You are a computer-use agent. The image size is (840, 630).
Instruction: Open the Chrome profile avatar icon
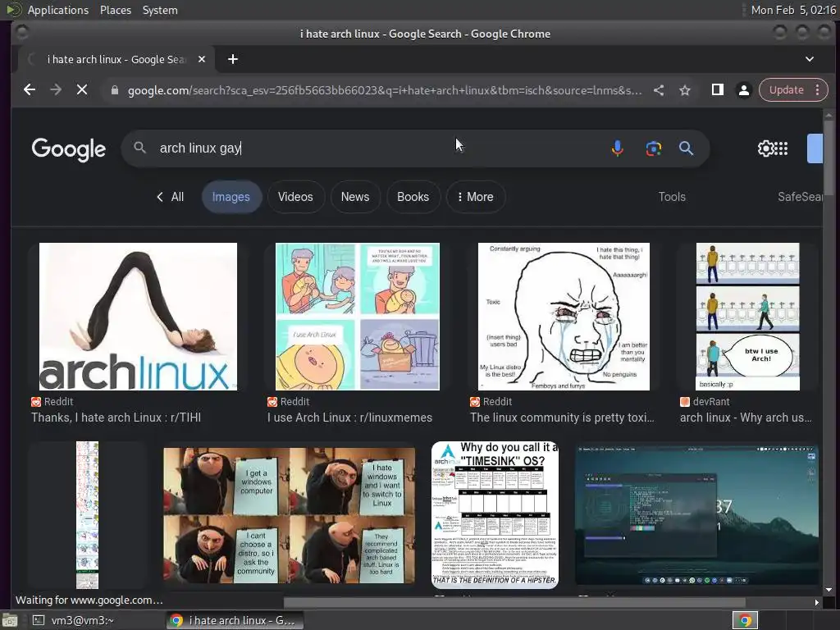(x=743, y=90)
